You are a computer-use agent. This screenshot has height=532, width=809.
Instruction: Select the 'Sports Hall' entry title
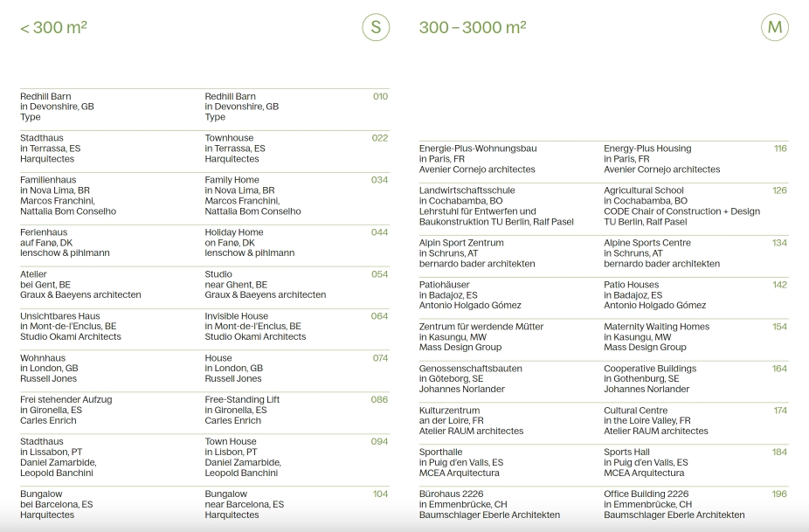tap(626, 452)
